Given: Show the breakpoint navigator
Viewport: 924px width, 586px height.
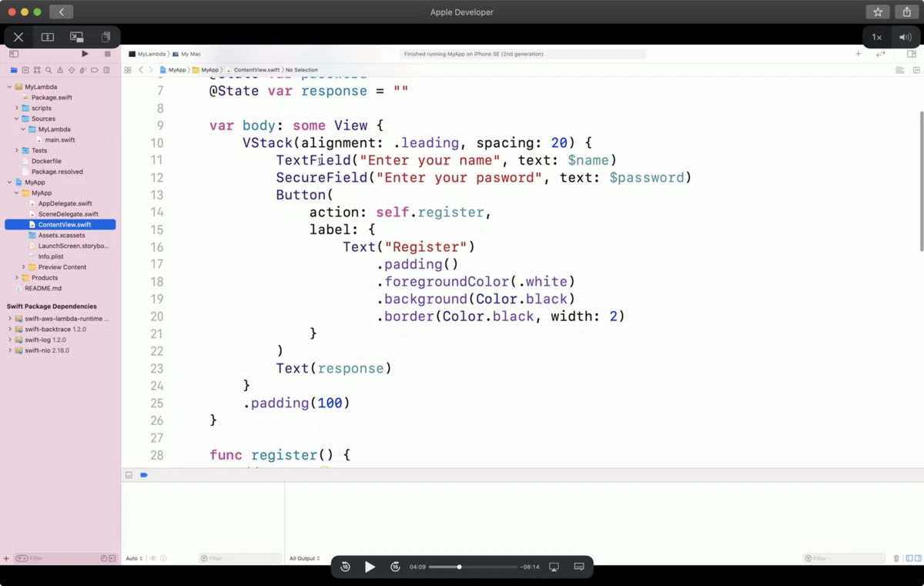Looking at the screenshot, I should [x=95, y=70].
